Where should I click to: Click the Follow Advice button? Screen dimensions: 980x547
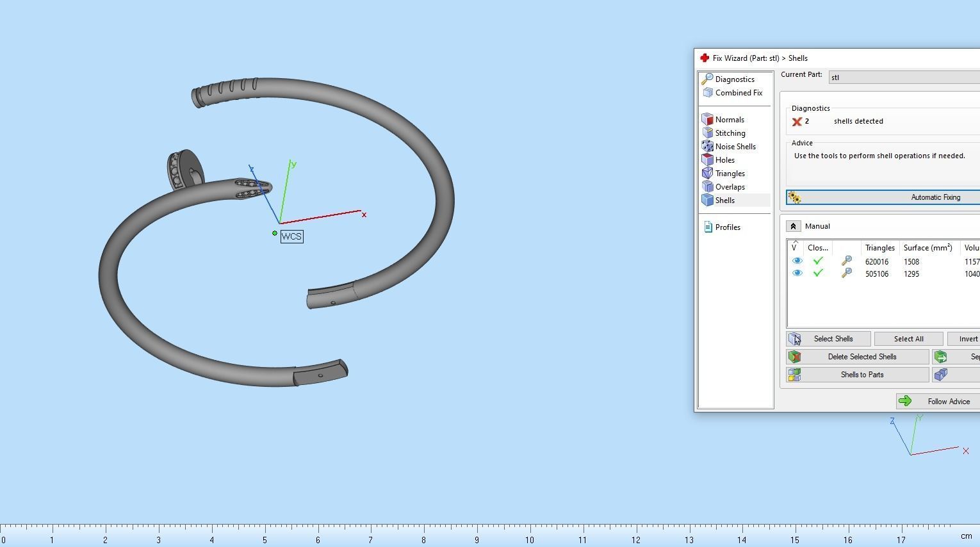(x=938, y=402)
